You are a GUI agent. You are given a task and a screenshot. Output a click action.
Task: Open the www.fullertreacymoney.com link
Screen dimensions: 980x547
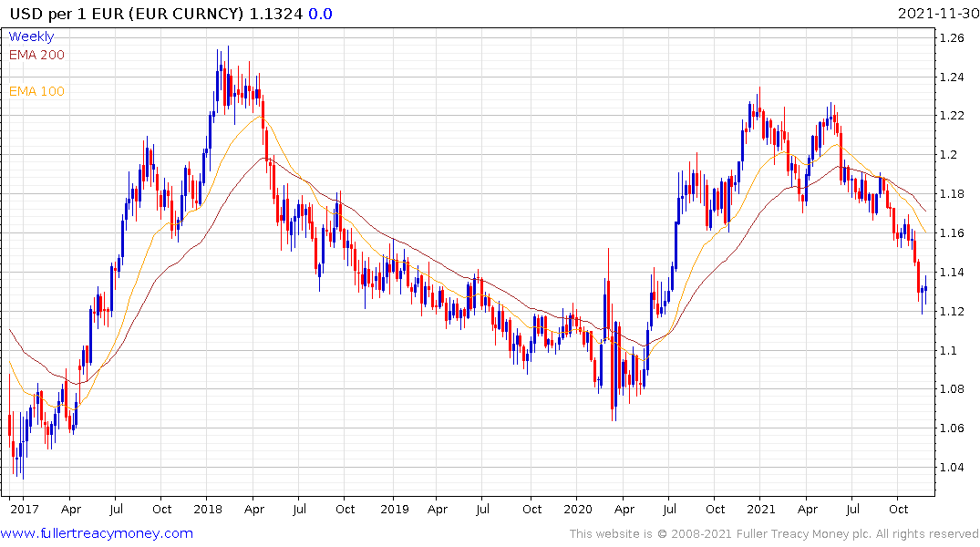tap(97, 533)
